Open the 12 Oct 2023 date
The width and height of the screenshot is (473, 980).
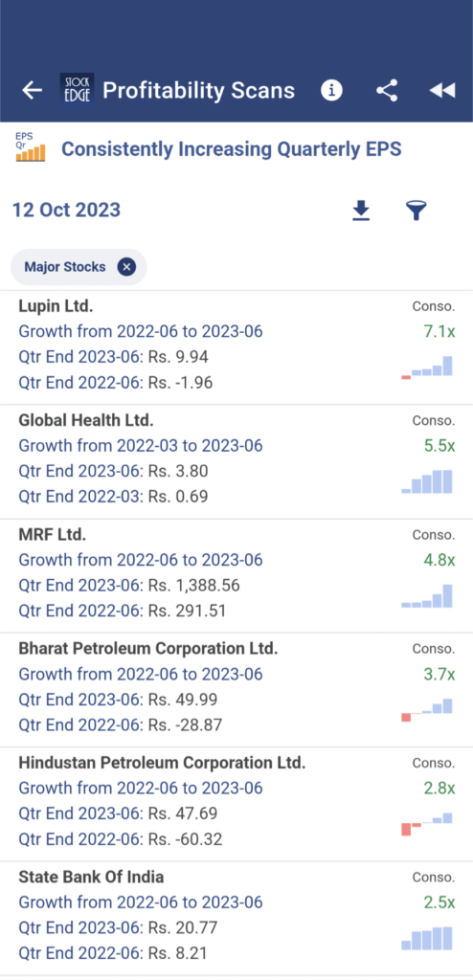coord(66,210)
